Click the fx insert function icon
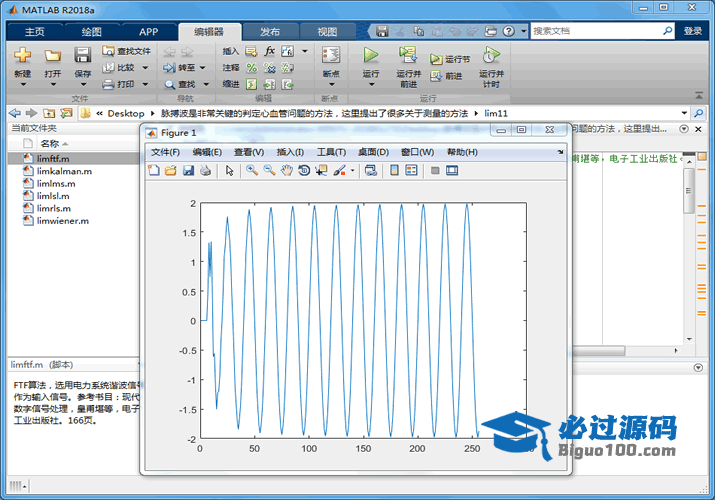This screenshot has width=715, height=500. coord(269,51)
